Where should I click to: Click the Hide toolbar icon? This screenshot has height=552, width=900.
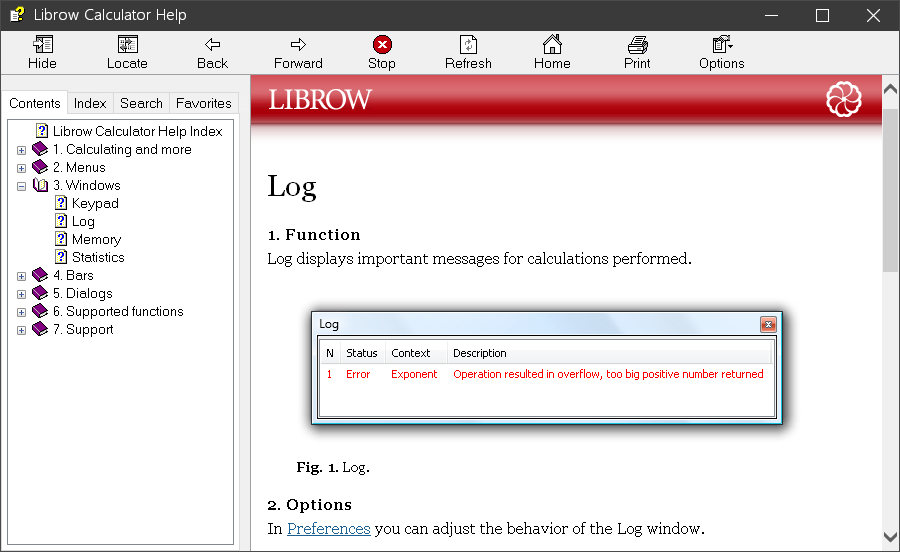coord(42,44)
